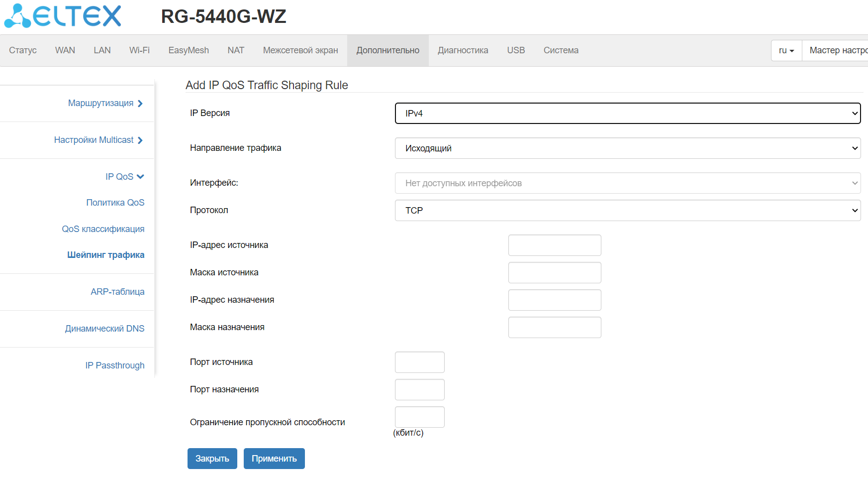
Task: Switch to the Межсетевой экран tab
Action: [300, 50]
